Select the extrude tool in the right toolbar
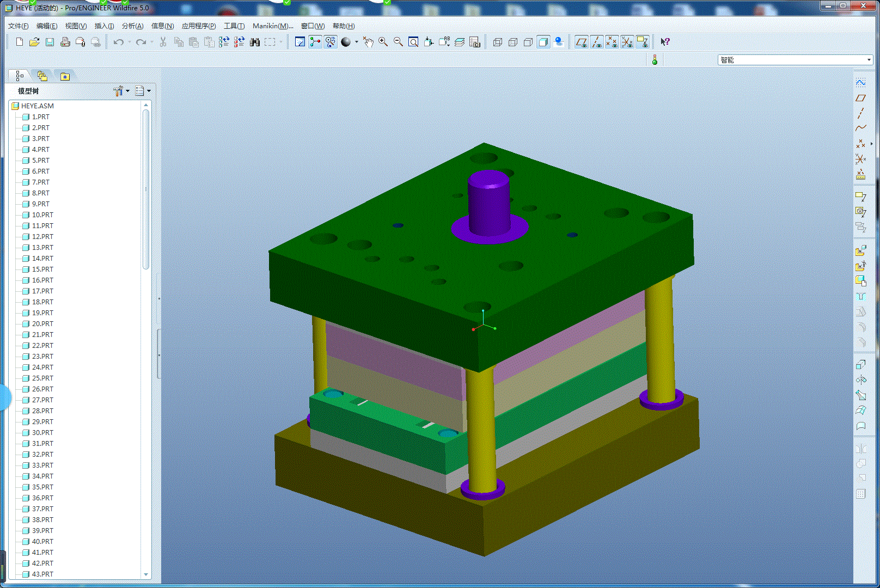The height and width of the screenshot is (588, 880). [860, 364]
